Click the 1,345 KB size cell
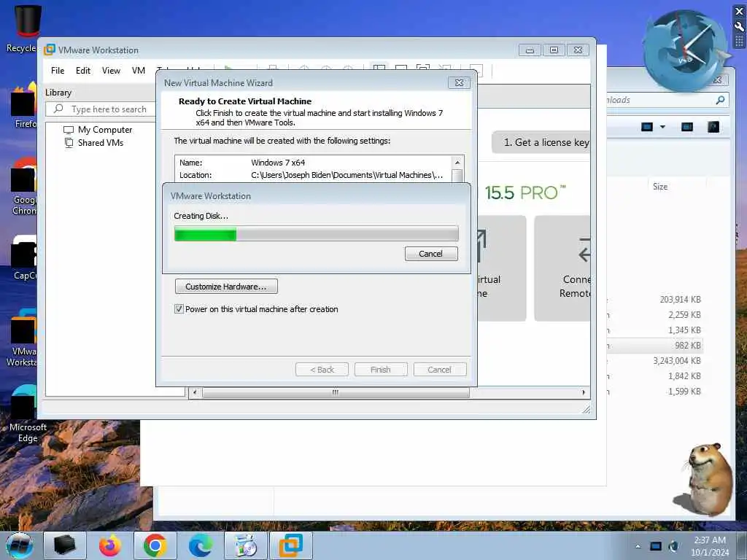 pos(684,330)
